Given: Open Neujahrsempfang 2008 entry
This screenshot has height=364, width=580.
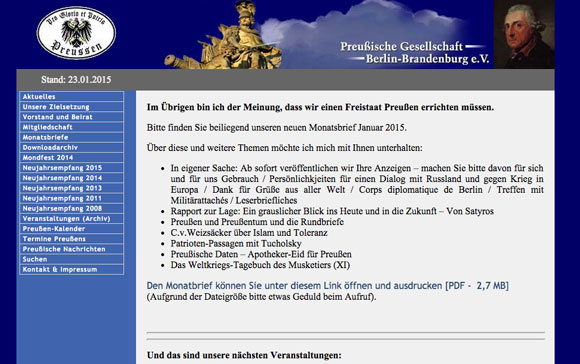Looking at the screenshot, I should 72,209.
